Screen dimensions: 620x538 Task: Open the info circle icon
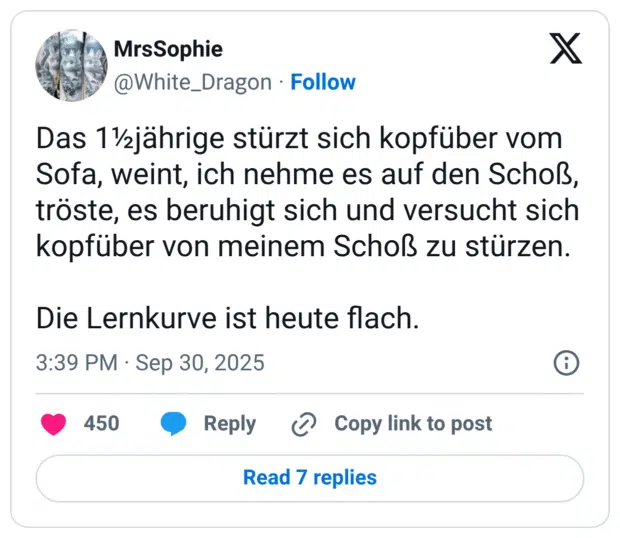[x=566, y=362]
